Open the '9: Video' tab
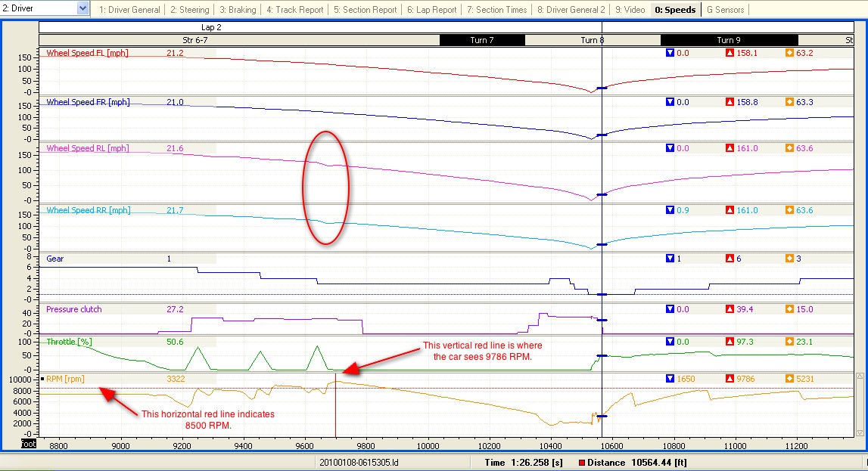The image size is (868, 471). tap(630, 10)
